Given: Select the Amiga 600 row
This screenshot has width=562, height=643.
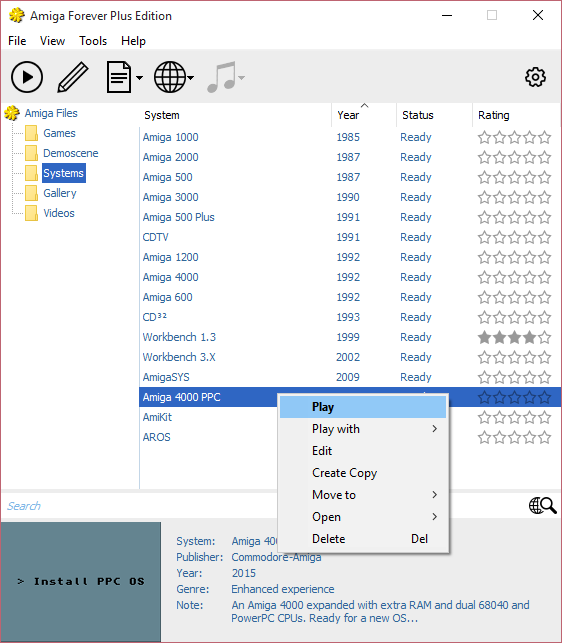Looking at the screenshot, I should click(350, 297).
